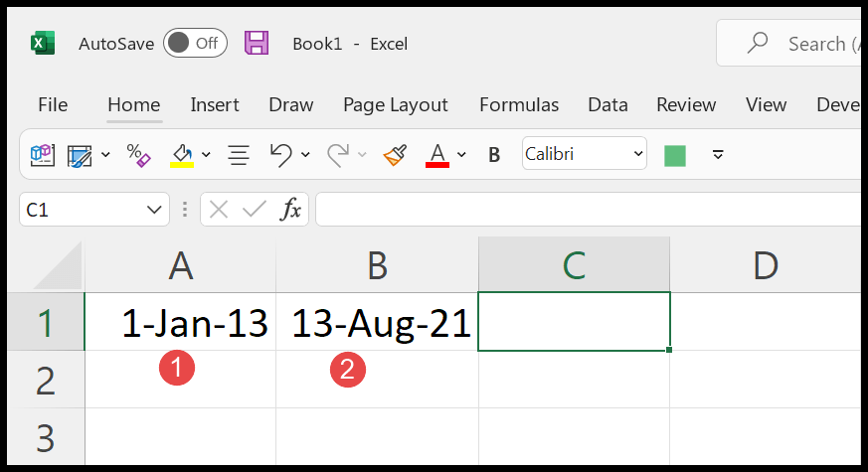Click inside the formula bar
Viewport: 868px width, 472px height.
587,210
